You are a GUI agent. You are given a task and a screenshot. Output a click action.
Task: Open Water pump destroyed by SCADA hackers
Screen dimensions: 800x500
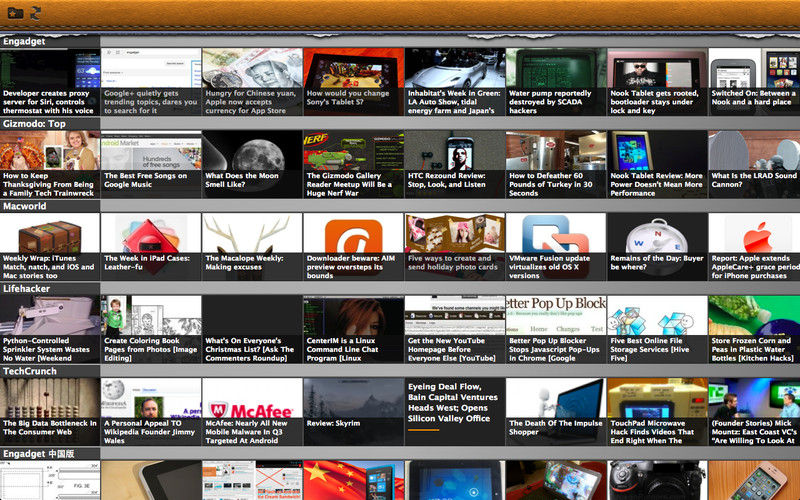point(556,82)
